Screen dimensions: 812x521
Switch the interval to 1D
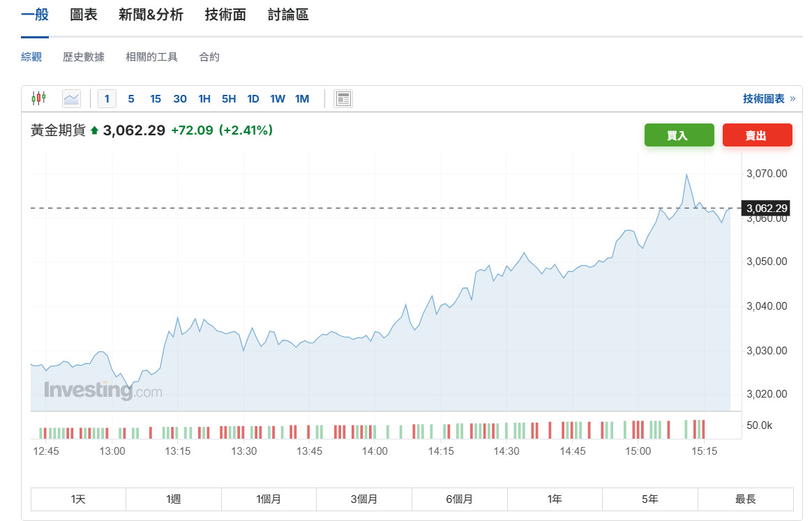click(253, 98)
